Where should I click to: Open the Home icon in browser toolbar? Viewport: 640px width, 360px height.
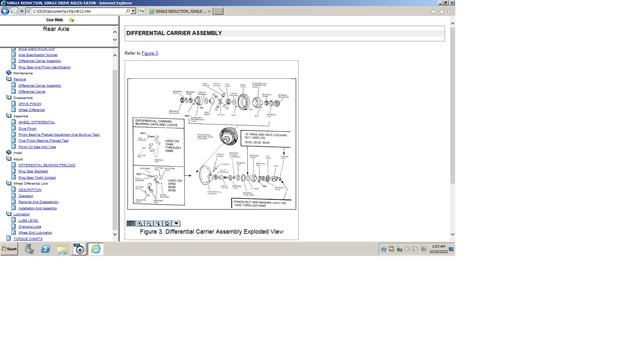[433, 12]
